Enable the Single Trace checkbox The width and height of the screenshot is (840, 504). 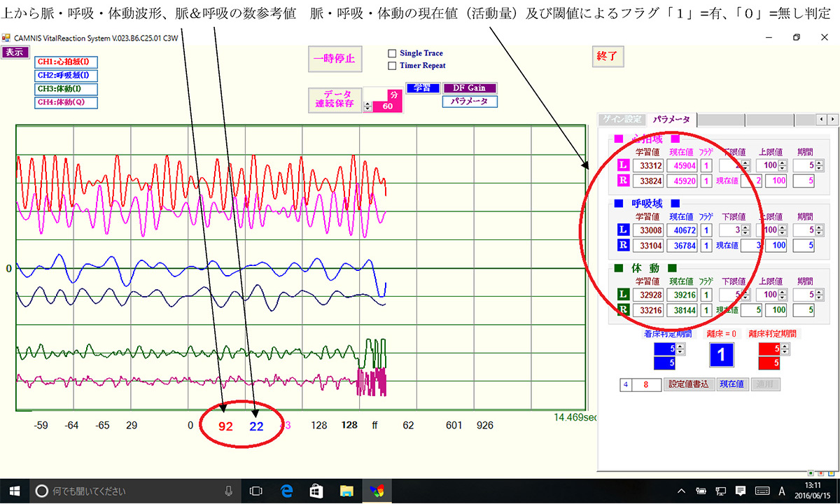pos(391,53)
